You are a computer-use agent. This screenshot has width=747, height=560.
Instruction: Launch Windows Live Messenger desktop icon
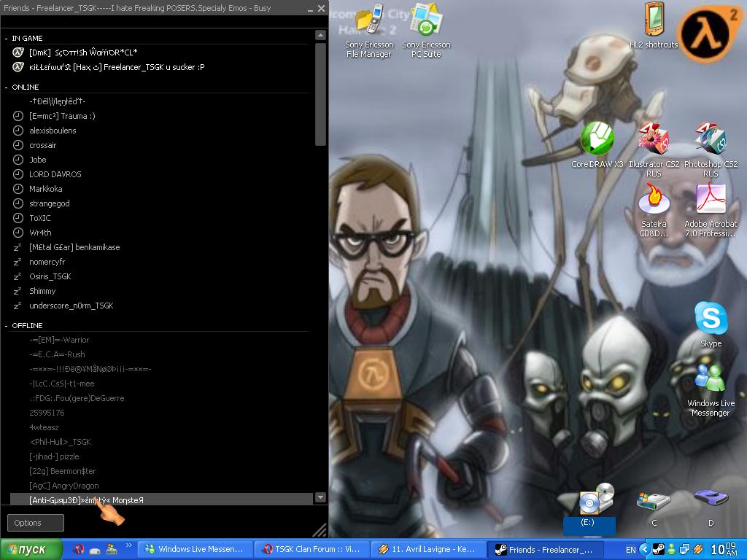coord(710,381)
